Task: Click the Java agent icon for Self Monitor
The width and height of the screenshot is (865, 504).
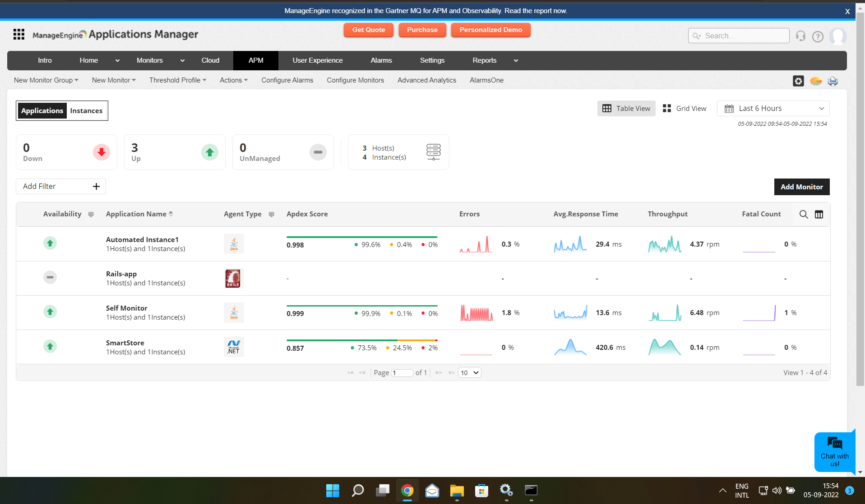Action: [234, 313]
